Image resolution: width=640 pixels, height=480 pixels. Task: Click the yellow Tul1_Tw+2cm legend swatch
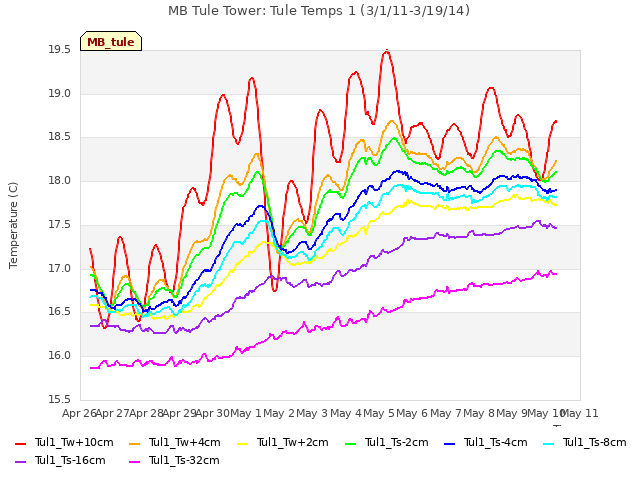pyautogui.click(x=242, y=443)
